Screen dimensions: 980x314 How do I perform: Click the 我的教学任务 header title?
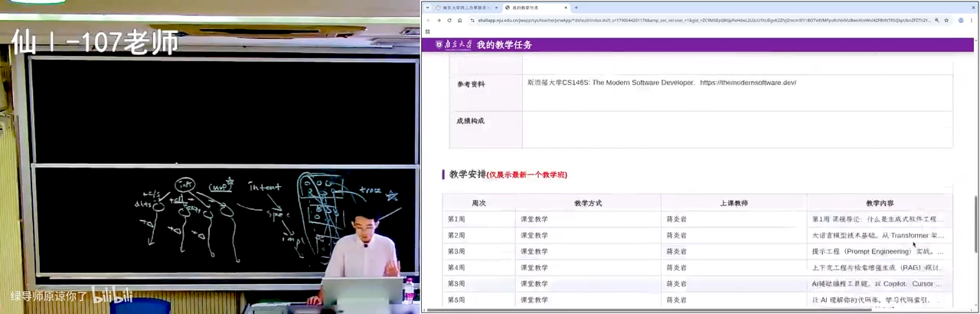(504, 45)
